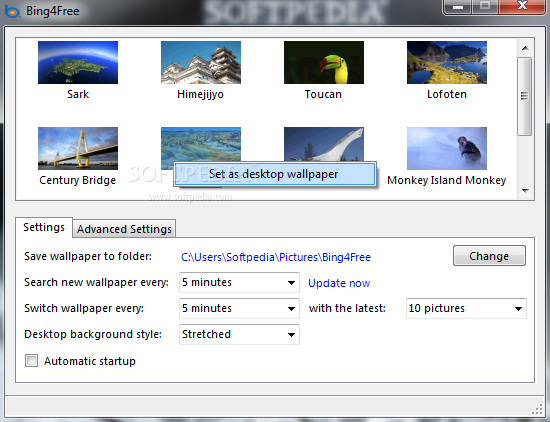
Task: Click the Bing4Free app icon in title bar
Action: click(x=12, y=11)
